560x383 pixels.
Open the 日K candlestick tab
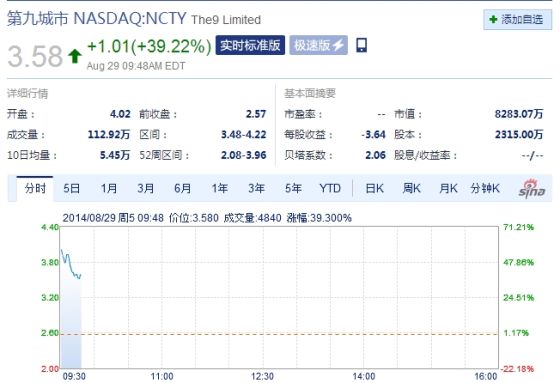click(x=375, y=188)
